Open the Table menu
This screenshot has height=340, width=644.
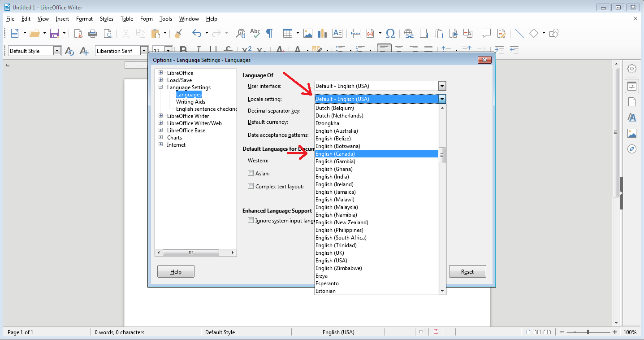[x=127, y=19]
